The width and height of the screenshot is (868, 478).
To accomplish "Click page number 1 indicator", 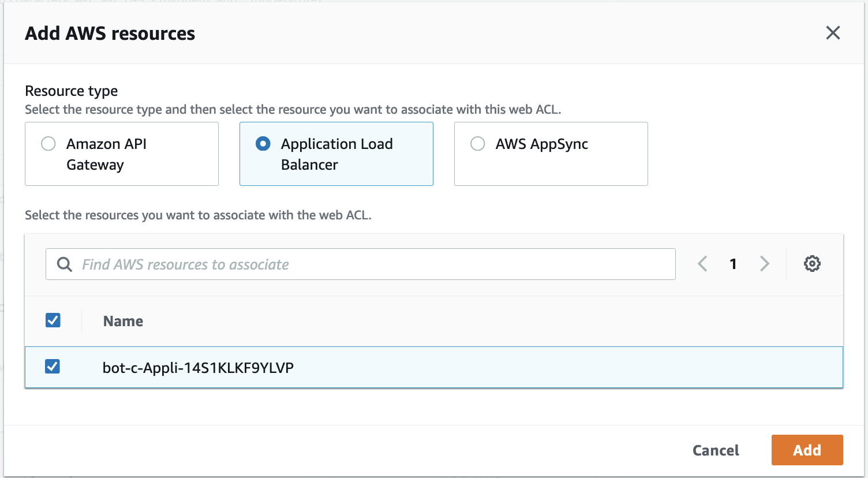I will 733,264.
